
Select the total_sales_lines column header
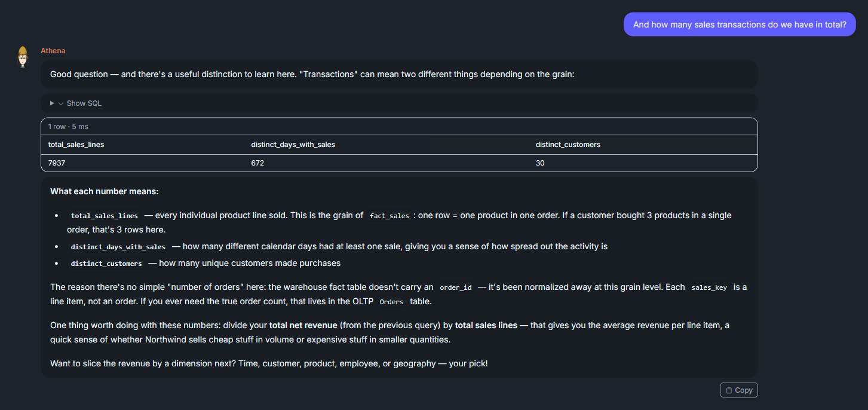coord(76,145)
